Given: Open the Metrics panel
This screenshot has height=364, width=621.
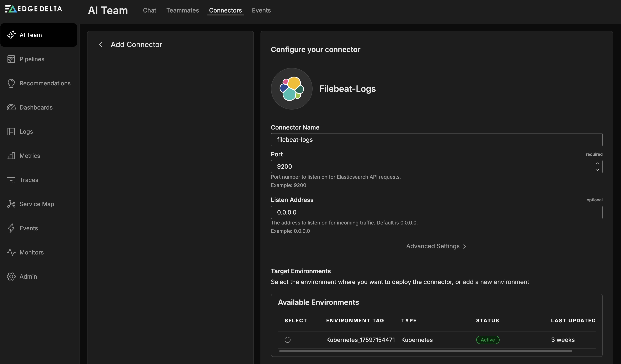Looking at the screenshot, I should click(x=30, y=156).
